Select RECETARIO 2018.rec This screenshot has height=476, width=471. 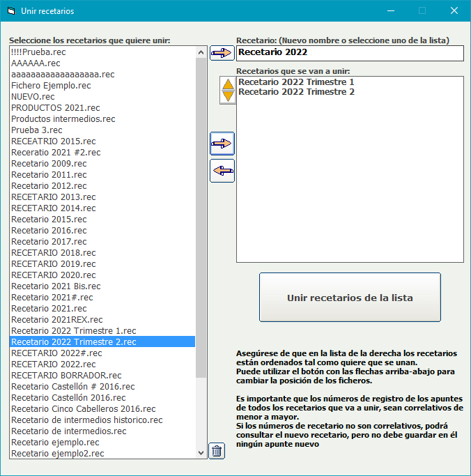point(102,252)
